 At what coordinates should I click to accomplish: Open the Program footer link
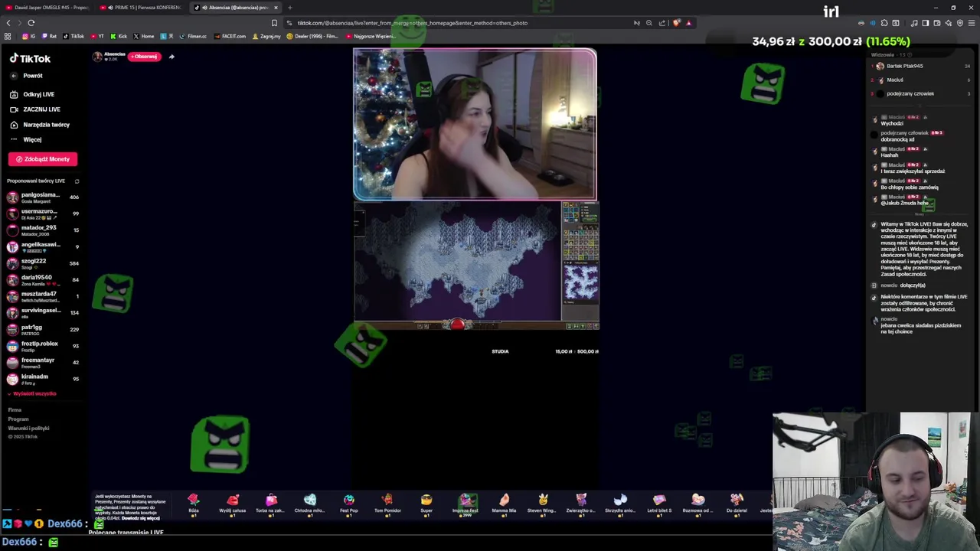(x=18, y=419)
